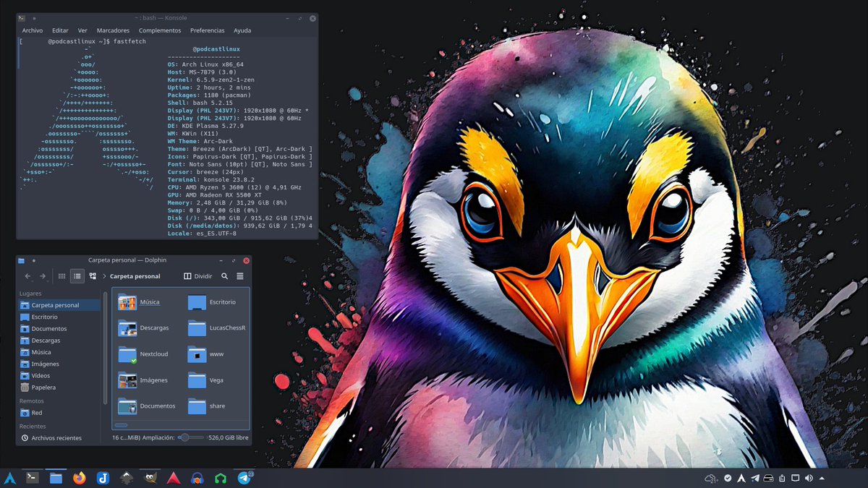The image size is (868, 488).
Task: Open Archivos recientes in sidebar
Action: tap(60, 438)
